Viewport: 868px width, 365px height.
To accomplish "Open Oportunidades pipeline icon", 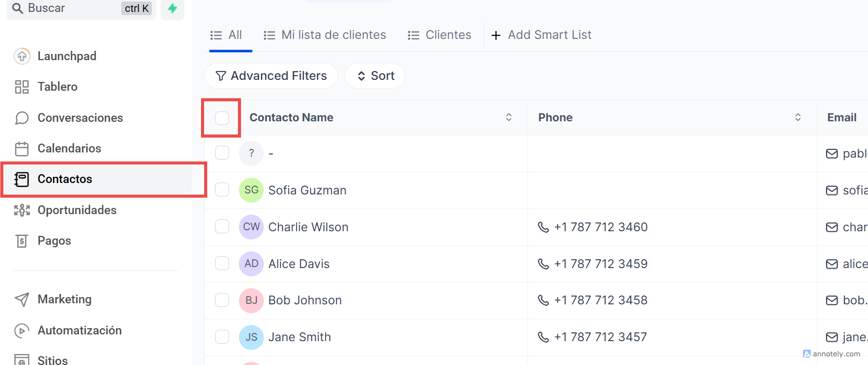I will [x=22, y=210].
